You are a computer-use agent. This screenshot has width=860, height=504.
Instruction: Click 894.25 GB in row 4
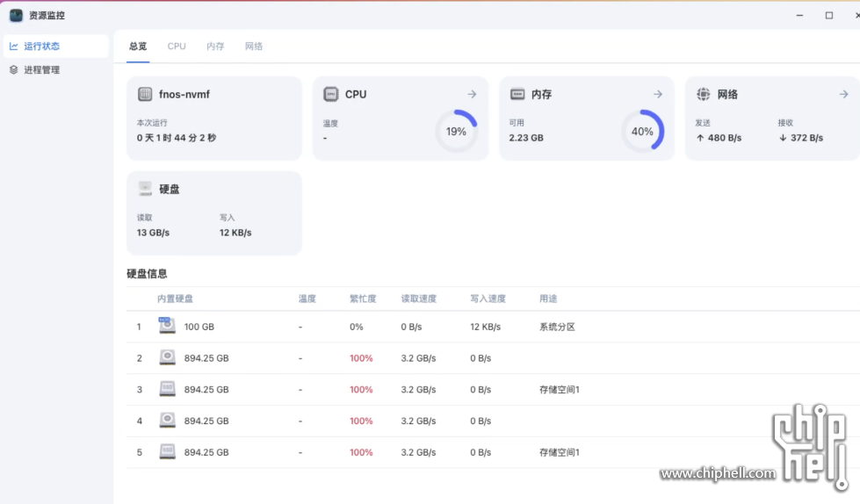[206, 421]
